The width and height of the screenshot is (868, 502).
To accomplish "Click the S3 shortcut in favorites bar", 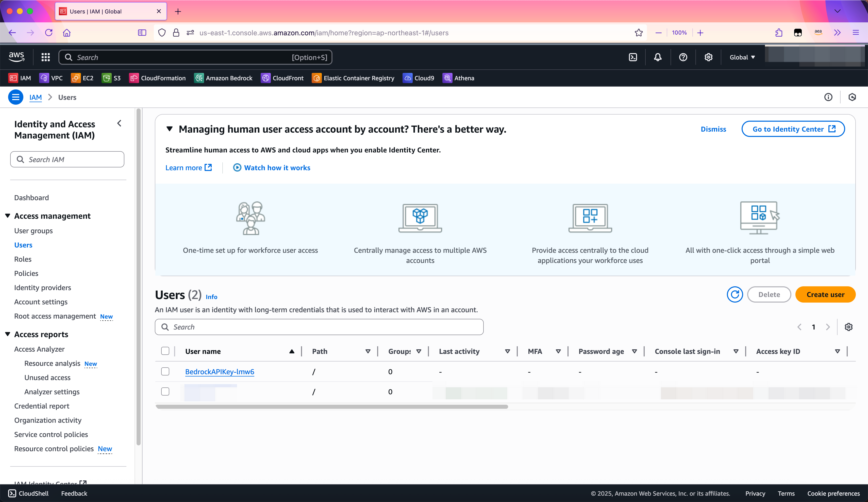I will tap(111, 78).
